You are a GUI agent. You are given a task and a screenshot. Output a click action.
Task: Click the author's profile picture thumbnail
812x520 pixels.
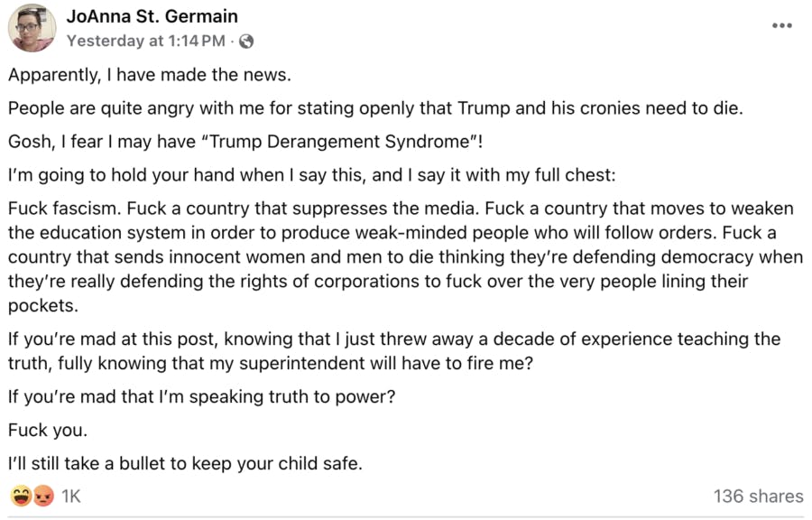[31, 28]
